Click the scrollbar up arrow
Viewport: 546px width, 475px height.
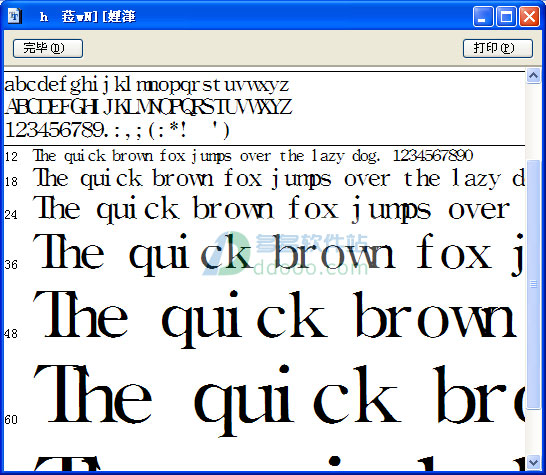pos(533,76)
